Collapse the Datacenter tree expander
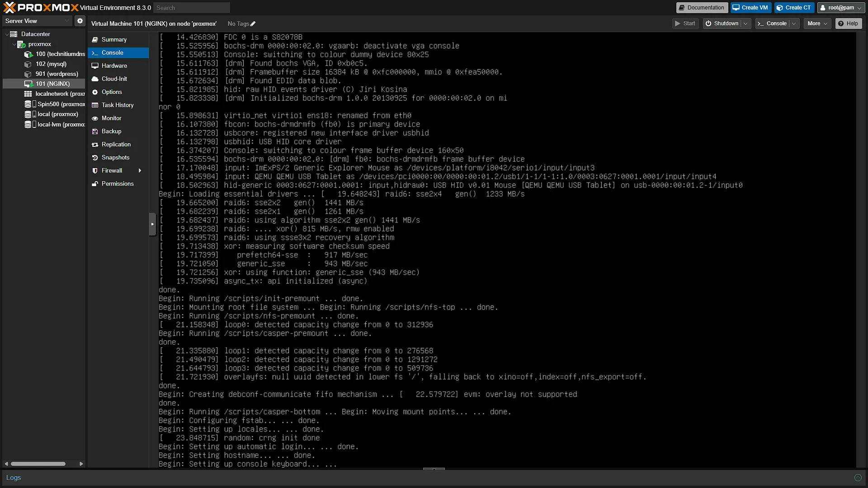Image resolution: width=868 pixels, height=488 pixels. tap(6, 34)
